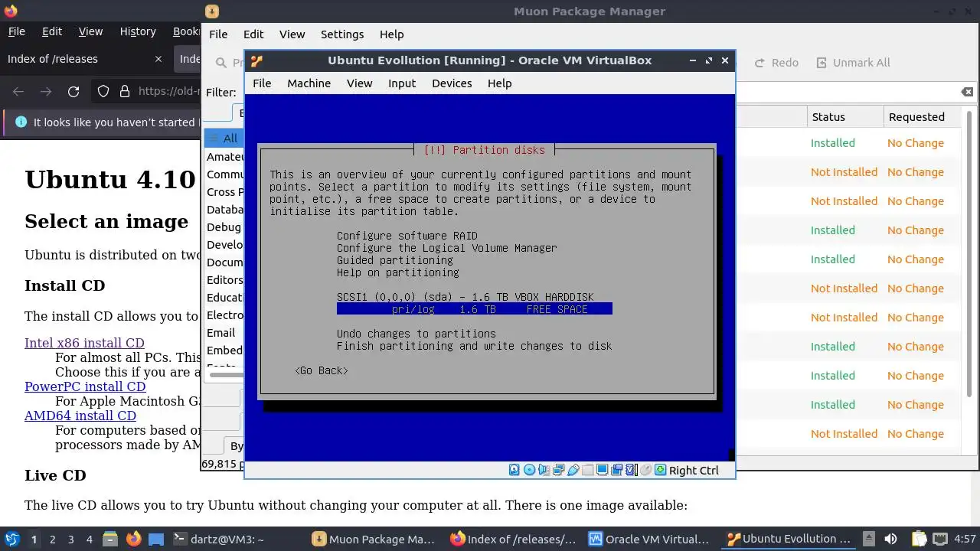Open the 'AMD64 install CD' link

point(80,416)
